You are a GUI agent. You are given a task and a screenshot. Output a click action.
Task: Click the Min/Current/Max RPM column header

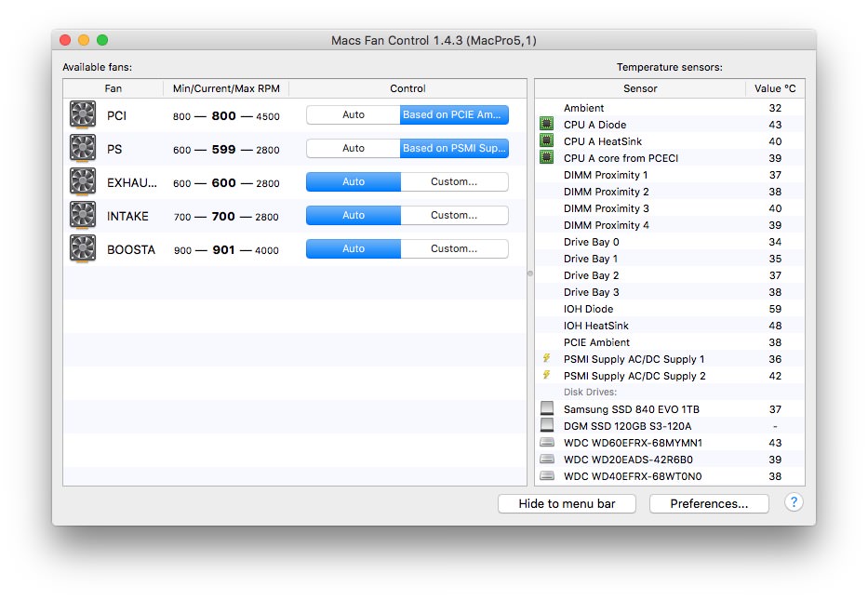pyautogui.click(x=226, y=88)
